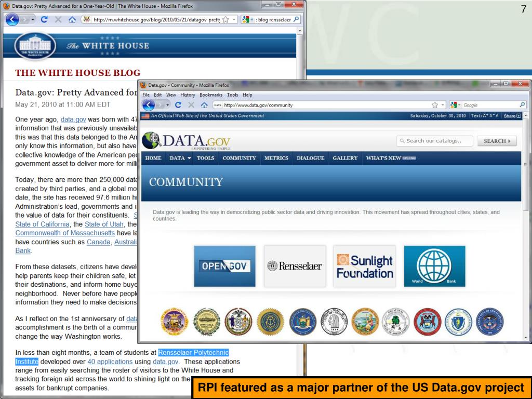Click the Massachusetts state seal

click(x=458, y=322)
